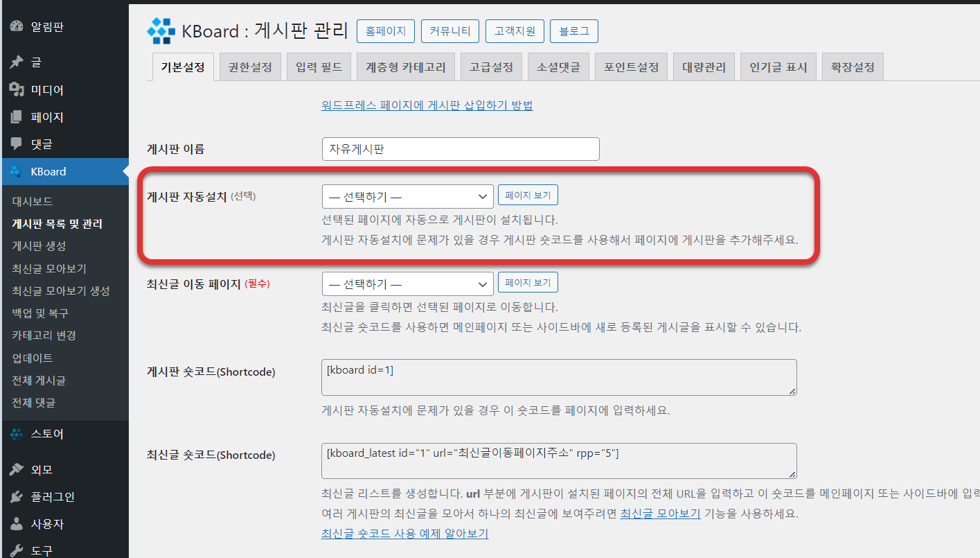The height and width of the screenshot is (558, 980).
Task: Select the 소셜댓글 tab
Action: tap(558, 67)
